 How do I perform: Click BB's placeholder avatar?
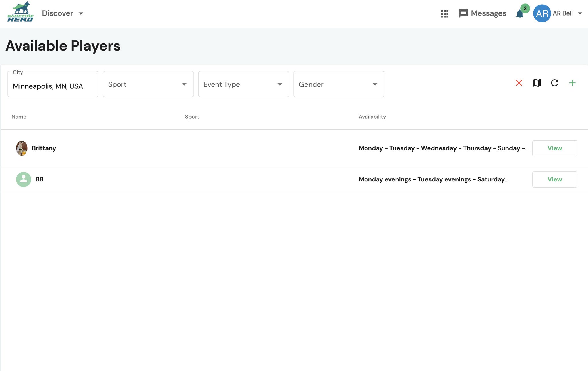pos(24,179)
